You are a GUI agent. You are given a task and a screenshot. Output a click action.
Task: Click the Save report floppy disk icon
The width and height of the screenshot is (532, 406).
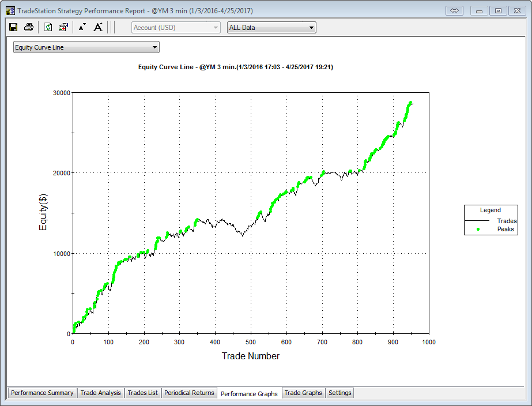point(13,27)
